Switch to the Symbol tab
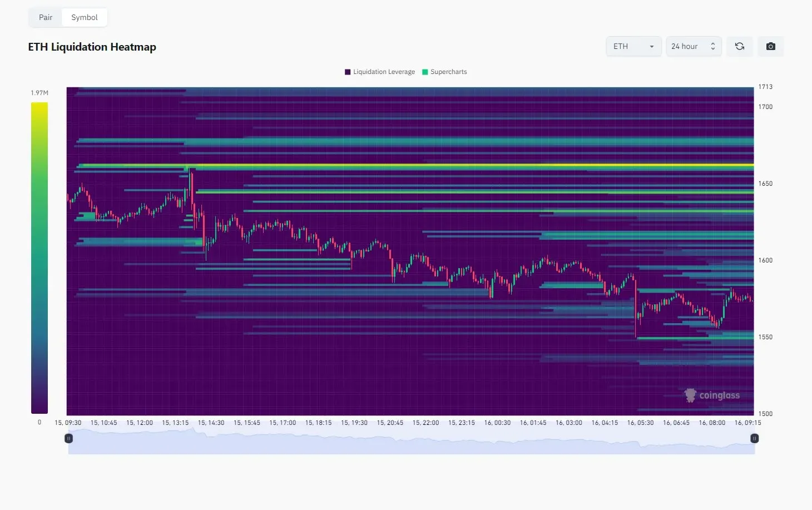The image size is (812, 510). coord(85,18)
